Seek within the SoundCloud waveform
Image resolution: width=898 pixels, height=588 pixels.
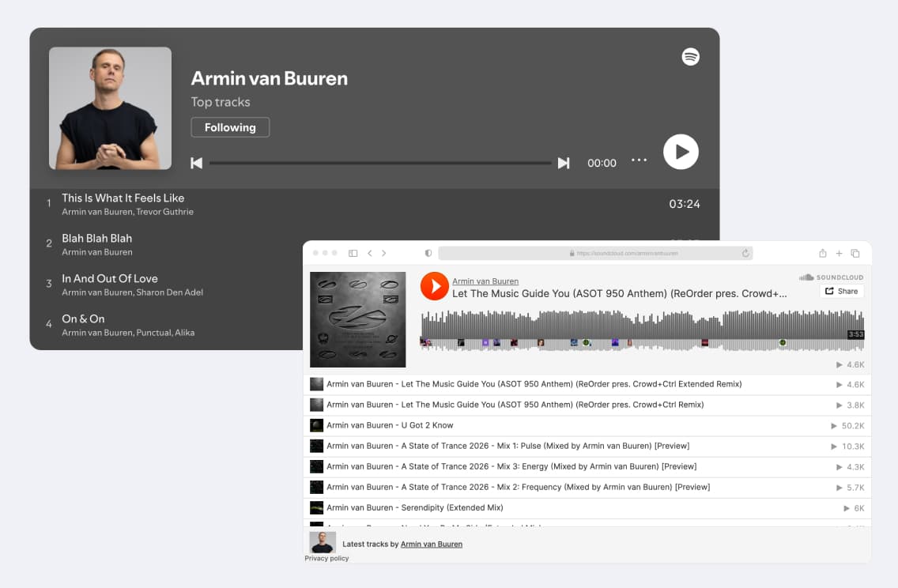642,330
